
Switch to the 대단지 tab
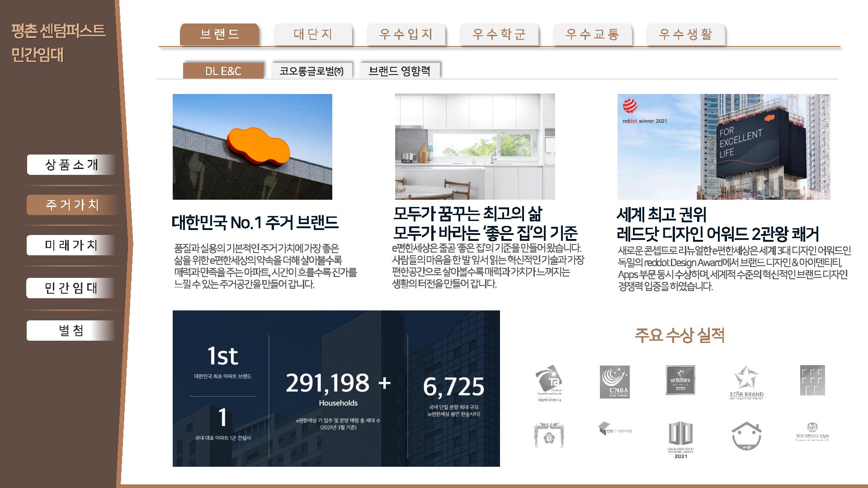[313, 34]
